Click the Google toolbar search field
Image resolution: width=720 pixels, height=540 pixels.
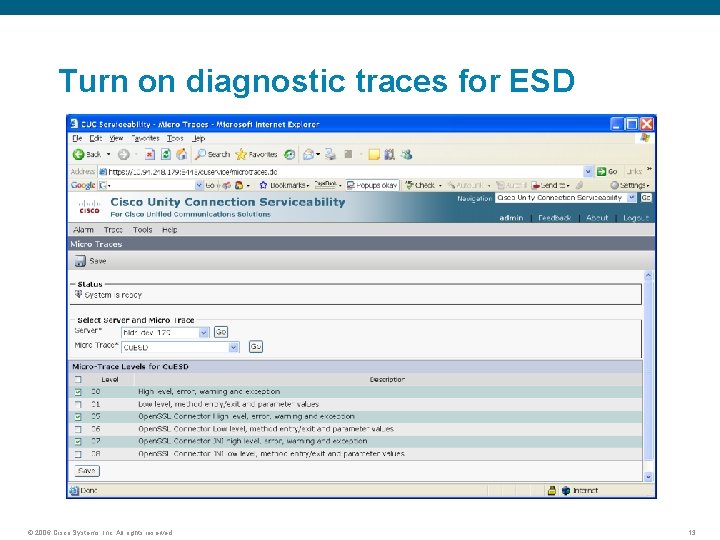tap(151, 185)
